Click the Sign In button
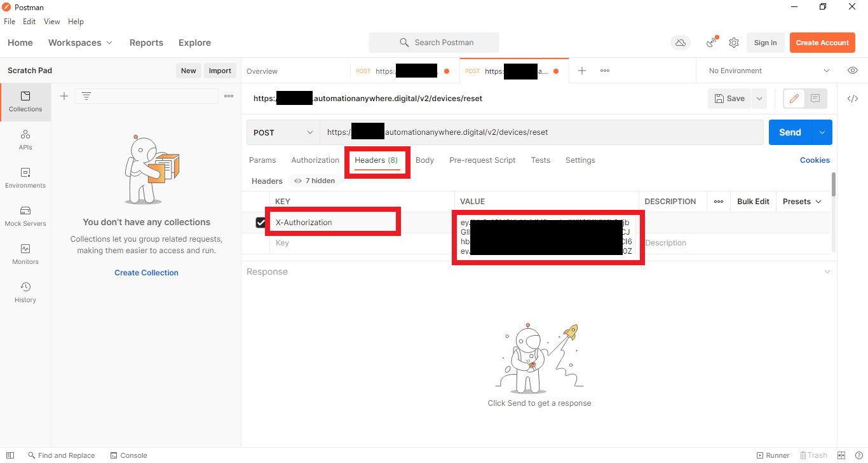This screenshot has height=463, width=868. click(765, 43)
